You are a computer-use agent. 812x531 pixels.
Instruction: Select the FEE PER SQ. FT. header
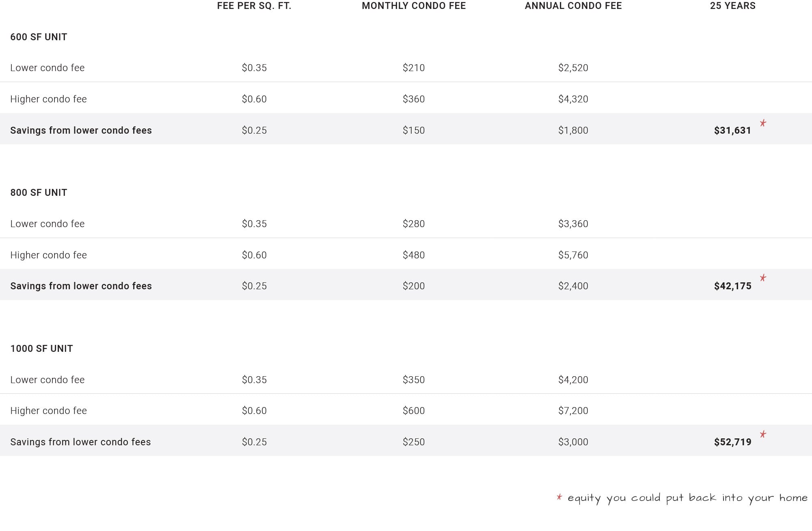coord(254,6)
